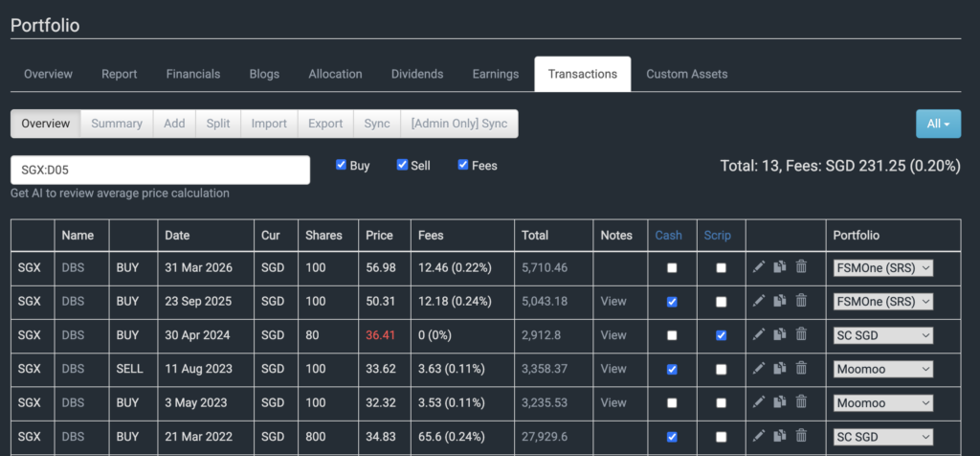
Task: Open the Custom Assets tab
Action: [686, 74]
